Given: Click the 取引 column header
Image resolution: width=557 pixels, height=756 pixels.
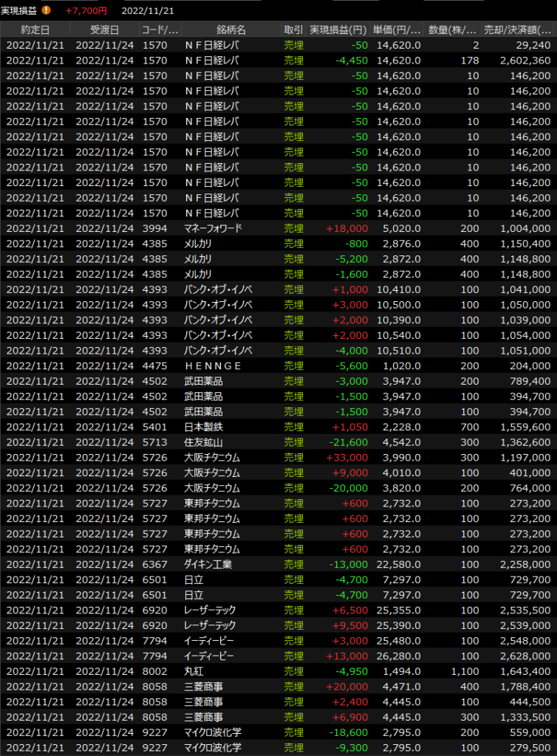Looking at the screenshot, I should point(293,30).
